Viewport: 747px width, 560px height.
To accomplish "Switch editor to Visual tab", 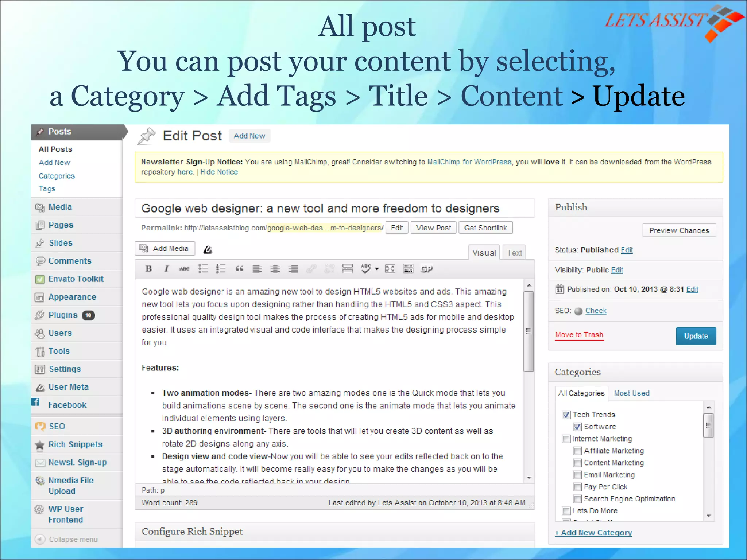I will pos(484,253).
